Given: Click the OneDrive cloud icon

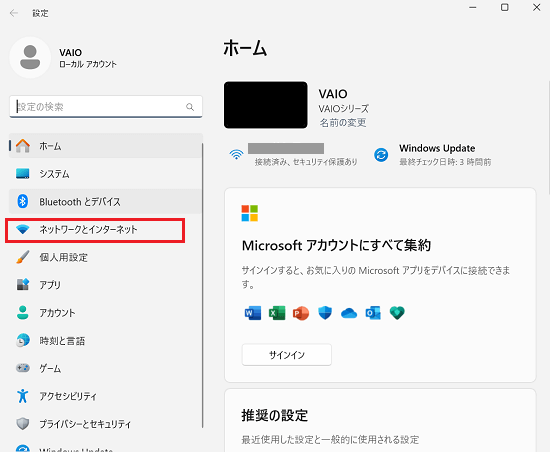Looking at the screenshot, I should pyautogui.click(x=349, y=313).
